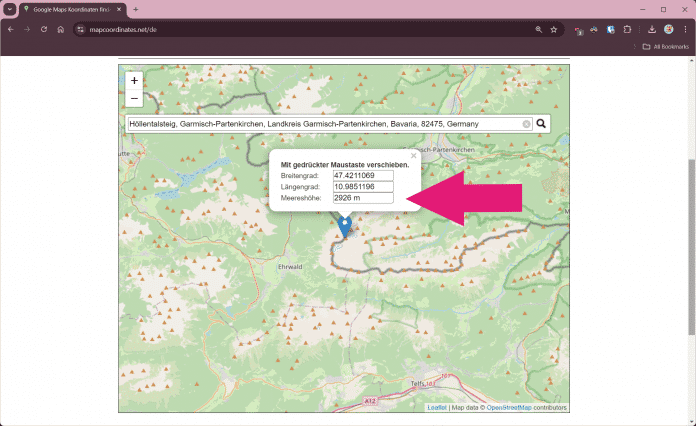
Task: Open the Leaflet attribution link
Action: [x=437, y=407]
